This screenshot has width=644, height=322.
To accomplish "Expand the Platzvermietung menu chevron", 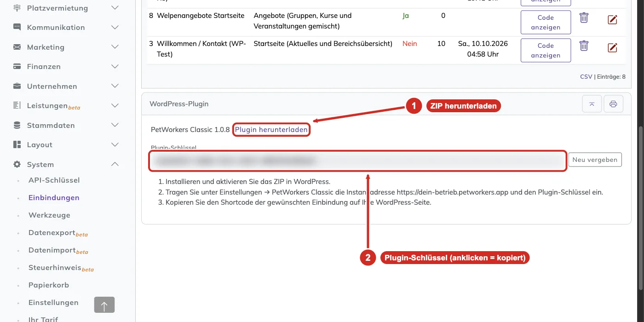I will (115, 8).
